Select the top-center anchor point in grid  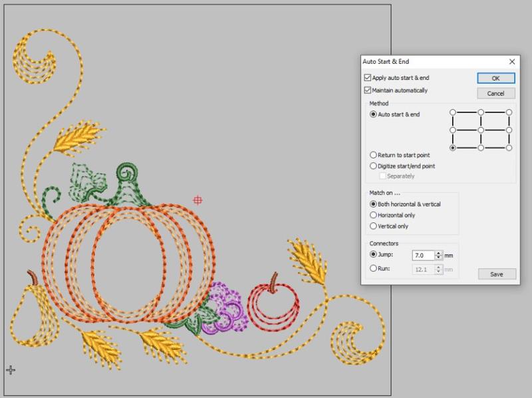(x=481, y=112)
